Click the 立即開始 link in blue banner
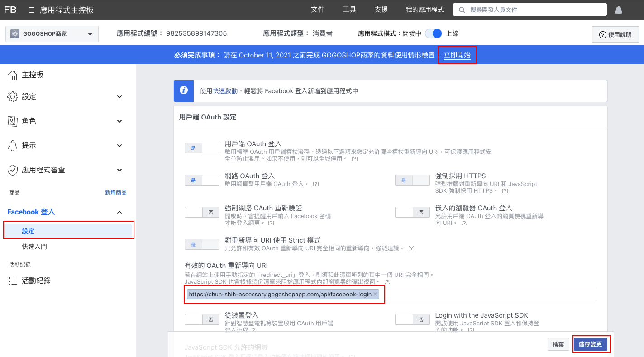Image resolution: width=644 pixels, height=357 pixels. (457, 55)
